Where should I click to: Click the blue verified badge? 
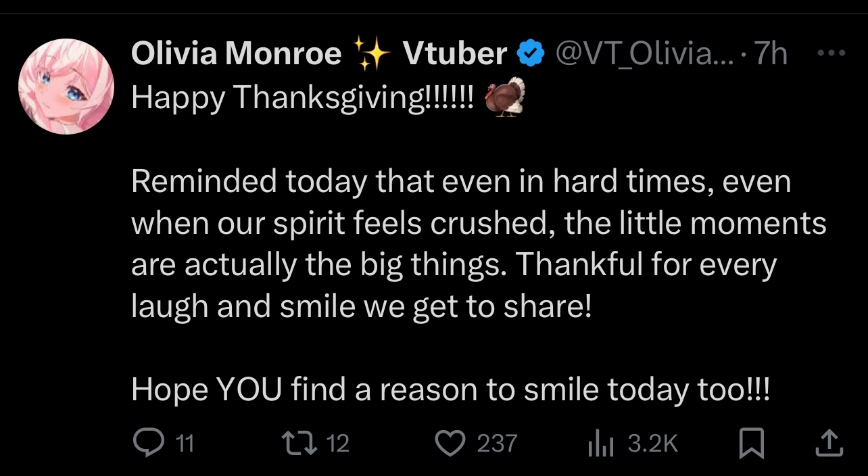pos(531,53)
